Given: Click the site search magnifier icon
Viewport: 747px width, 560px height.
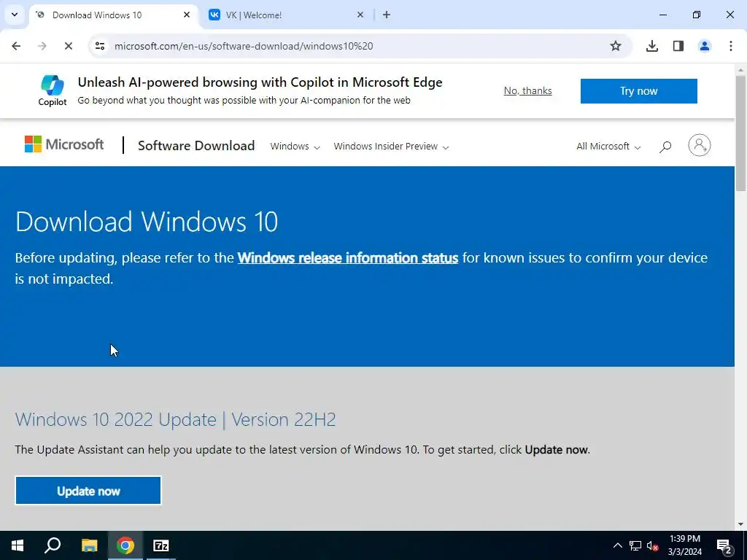Looking at the screenshot, I should tap(665, 147).
